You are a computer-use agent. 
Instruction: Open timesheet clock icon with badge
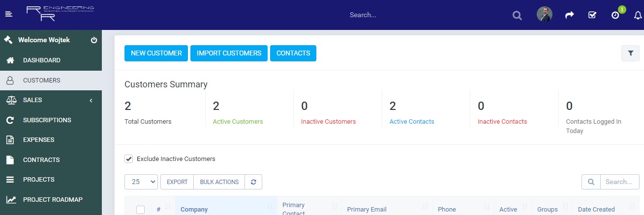pyautogui.click(x=615, y=15)
